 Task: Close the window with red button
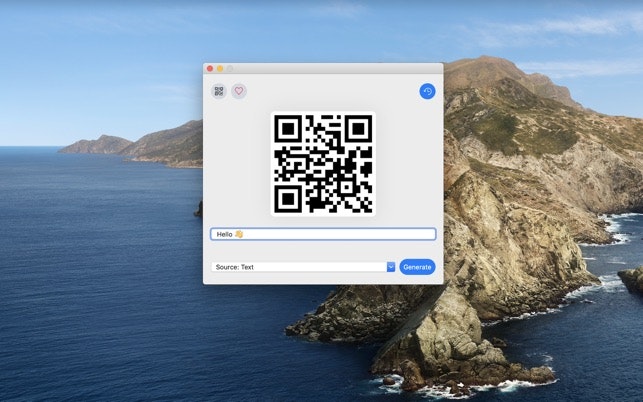click(210, 69)
